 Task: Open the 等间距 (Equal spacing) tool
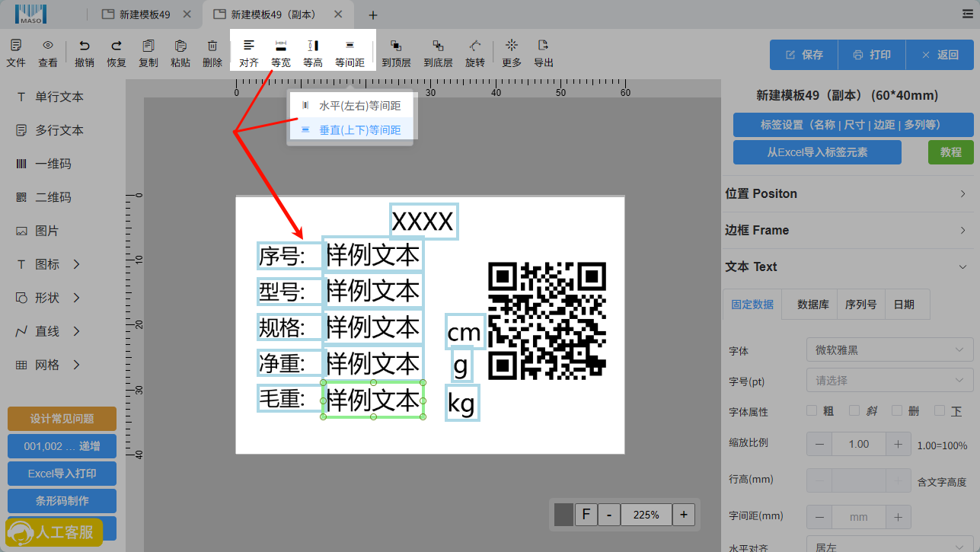(x=350, y=53)
